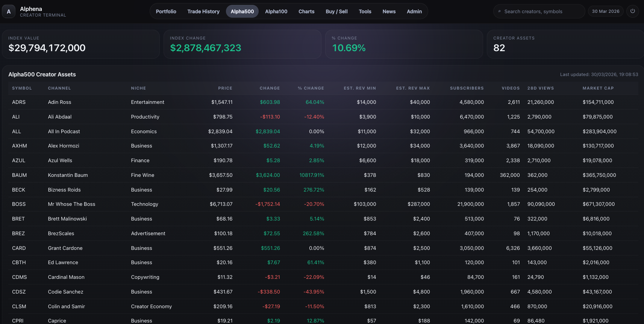
Task: Click the $603.98 change for Adin Ross
Action: (x=270, y=102)
